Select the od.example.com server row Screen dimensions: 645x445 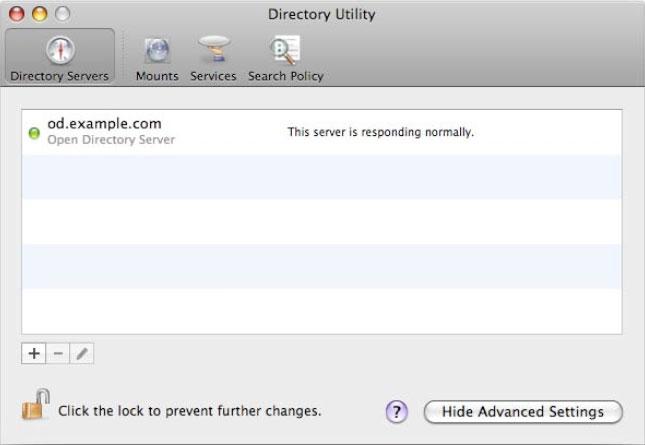pyautogui.click(x=322, y=132)
